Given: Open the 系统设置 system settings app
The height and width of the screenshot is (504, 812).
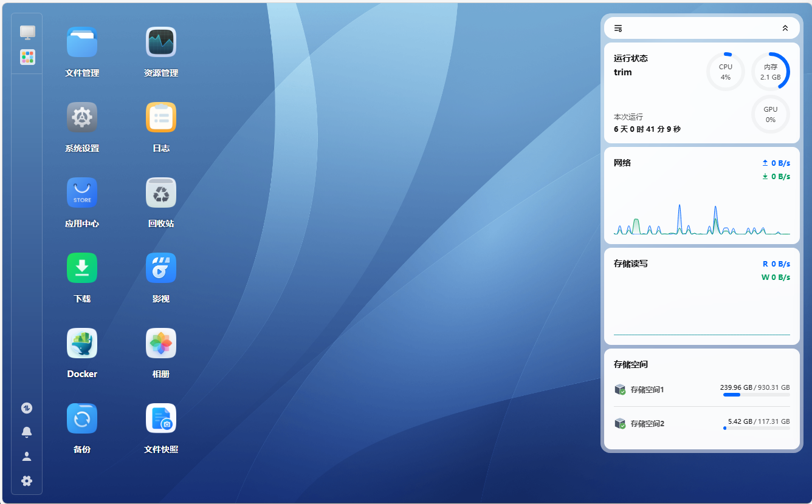Looking at the screenshot, I should [x=82, y=117].
